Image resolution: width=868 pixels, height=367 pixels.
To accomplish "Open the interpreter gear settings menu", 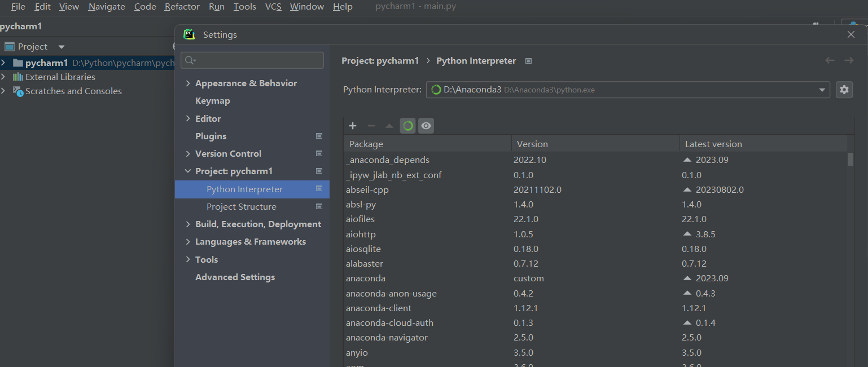I will pyautogui.click(x=844, y=90).
